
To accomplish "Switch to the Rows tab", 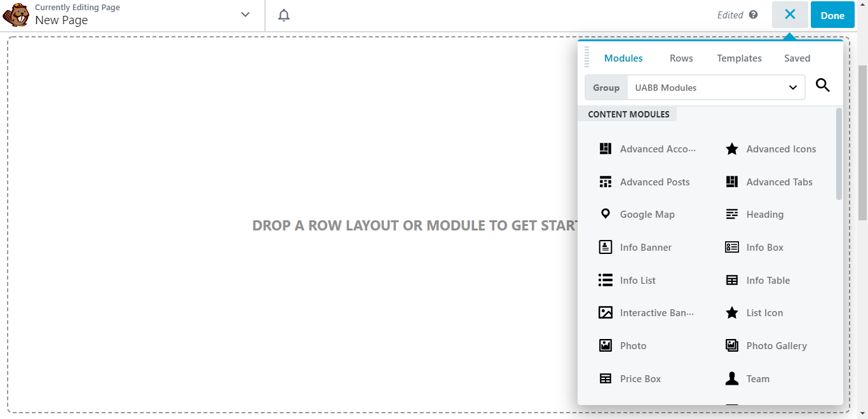I will pyautogui.click(x=681, y=58).
